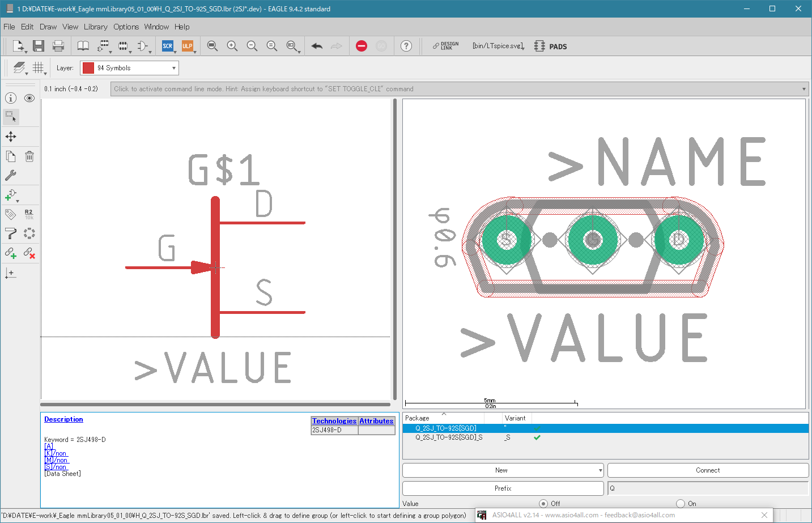Open the Layer 94 Symbols dropdown
The height and width of the screenshot is (523, 812).
pyautogui.click(x=129, y=68)
